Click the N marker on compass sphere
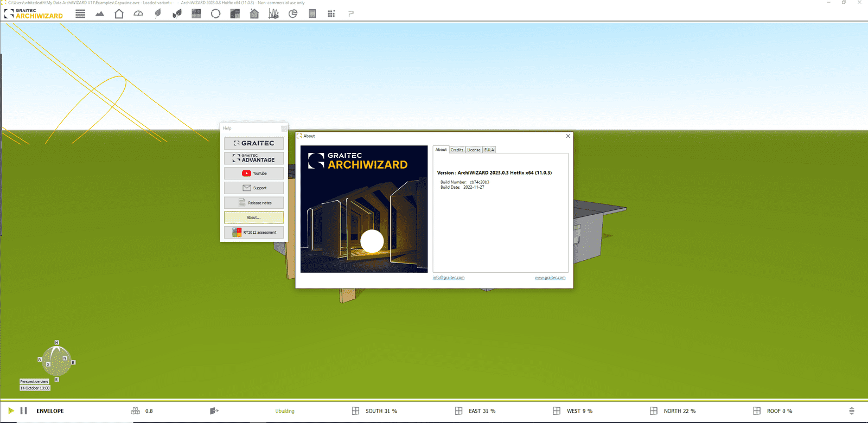The height and width of the screenshot is (423, 868). [x=65, y=358]
